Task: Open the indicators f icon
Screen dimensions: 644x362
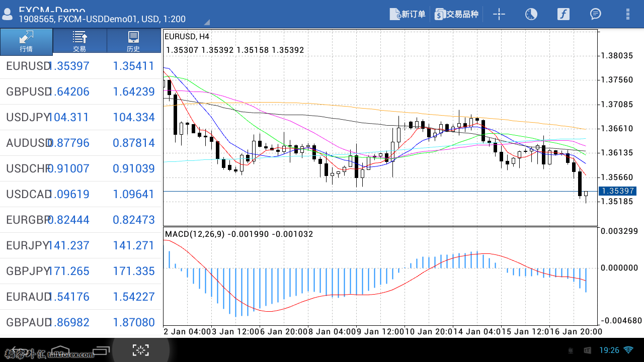Action: (x=563, y=14)
